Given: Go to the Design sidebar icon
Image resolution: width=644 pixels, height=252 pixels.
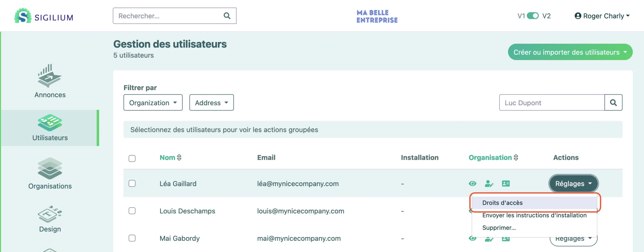Looking at the screenshot, I should (50, 214).
